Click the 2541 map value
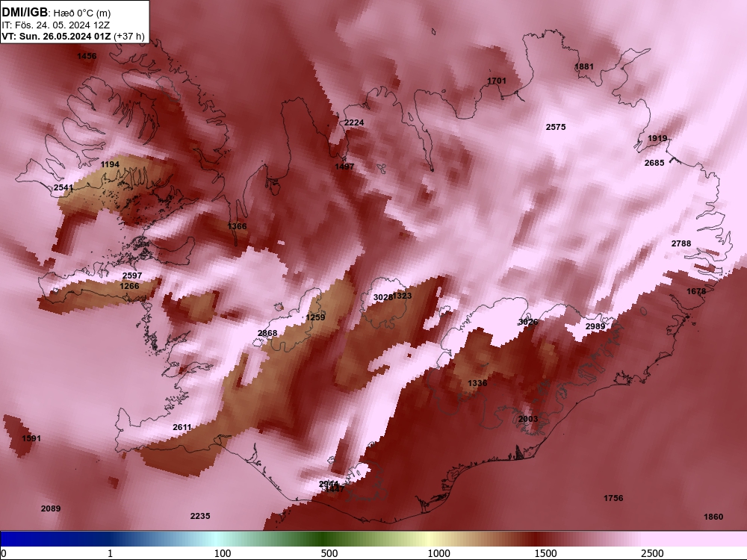747x560 pixels. tap(63, 187)
